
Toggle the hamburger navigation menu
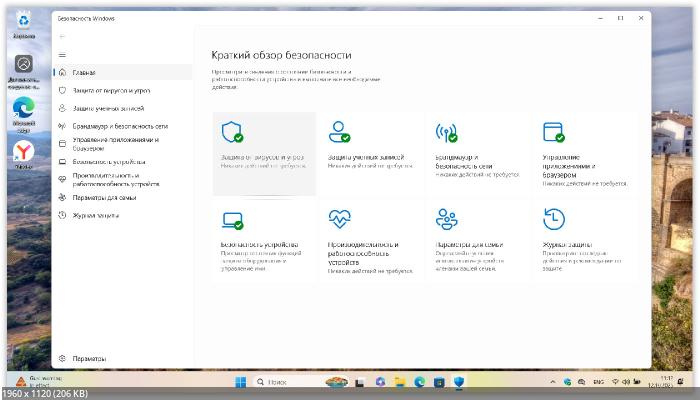click(x=62, y=55)
